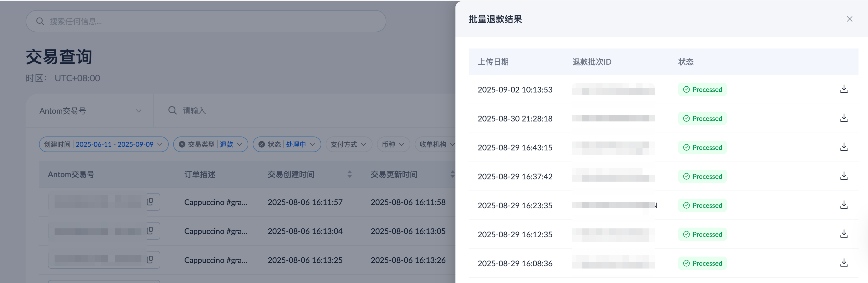Image resolution: width=868 pixels, height=283 pixels.
Task: Copy transaction ID for 16:11:57 row
Action: pyautogui.click(x=150, y=202)
